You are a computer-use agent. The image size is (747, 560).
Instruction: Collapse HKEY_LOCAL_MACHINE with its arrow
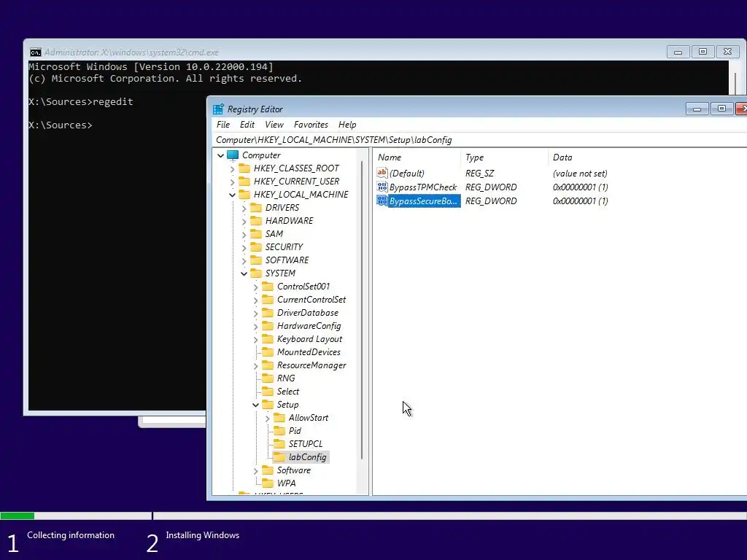232,195
